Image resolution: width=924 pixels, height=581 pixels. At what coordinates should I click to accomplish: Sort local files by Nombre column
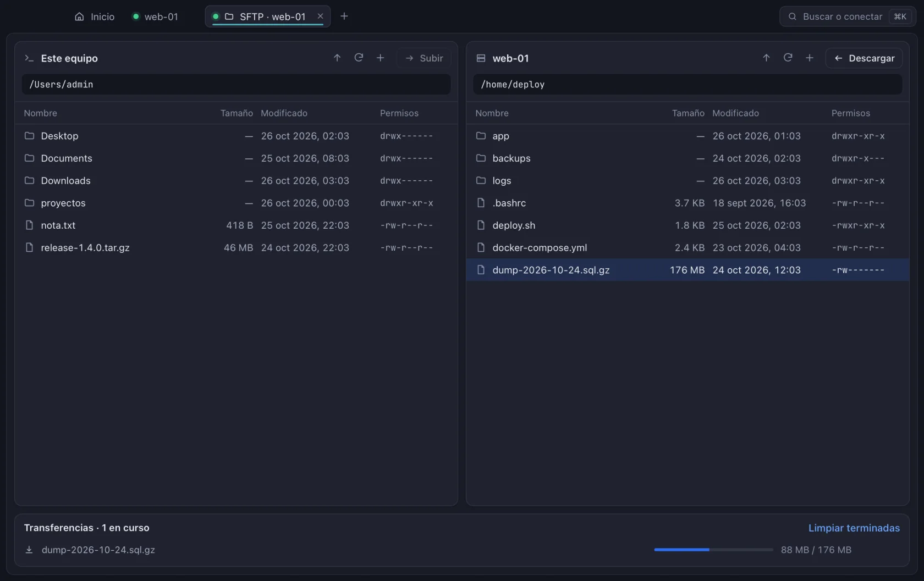tap(40, 113)
